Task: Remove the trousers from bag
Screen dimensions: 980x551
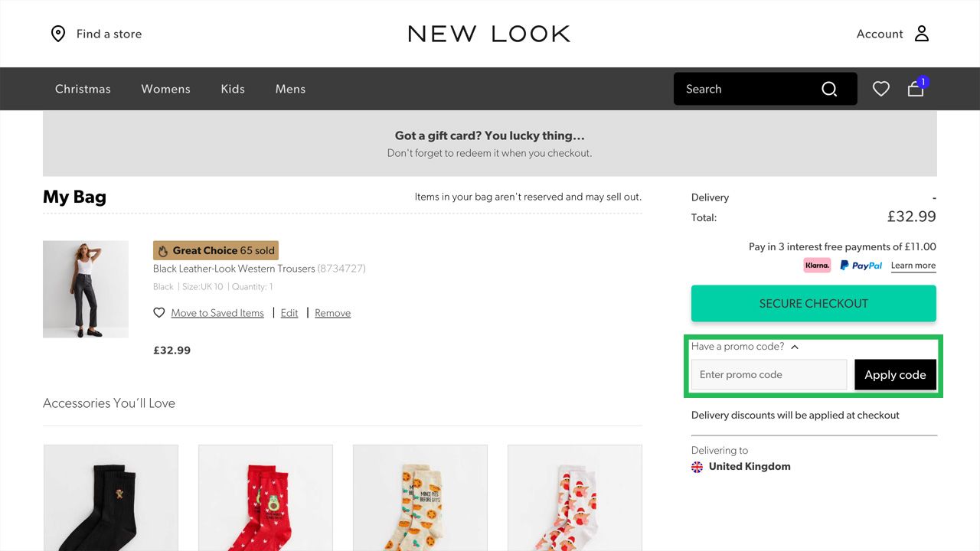Action: coord(333,313)
